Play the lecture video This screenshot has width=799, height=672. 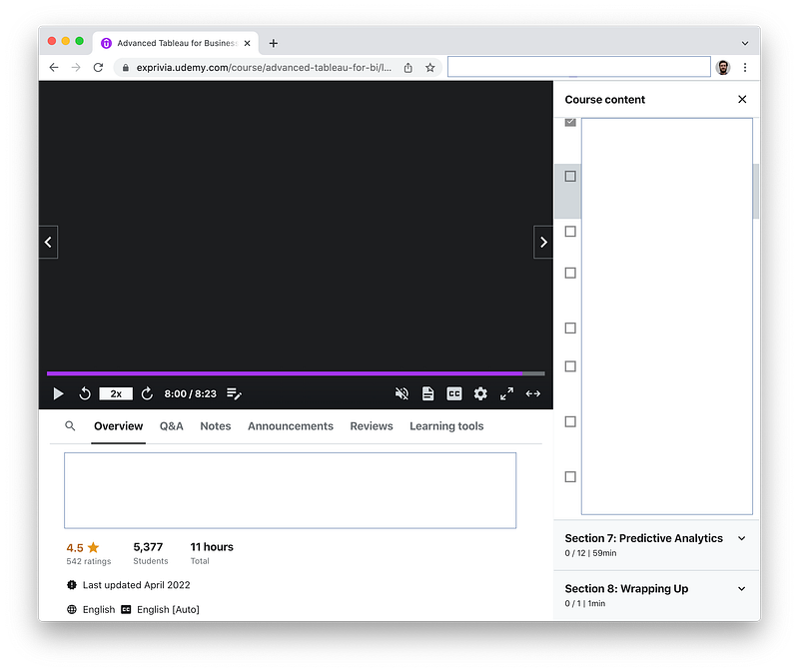(58, 393)
